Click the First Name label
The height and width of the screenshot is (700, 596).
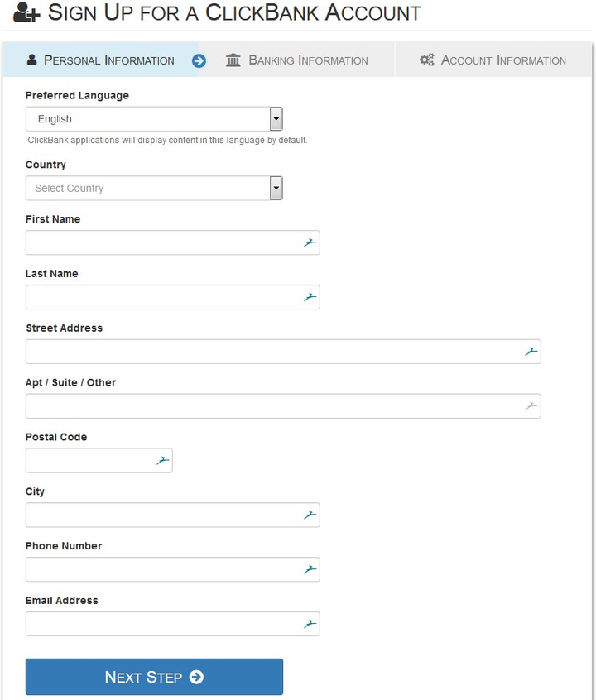click(53, 219)
